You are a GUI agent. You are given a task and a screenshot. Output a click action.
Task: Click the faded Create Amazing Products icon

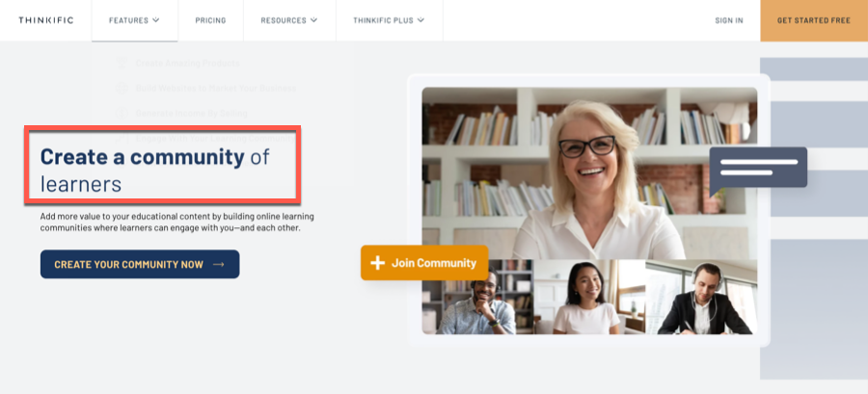122,63
